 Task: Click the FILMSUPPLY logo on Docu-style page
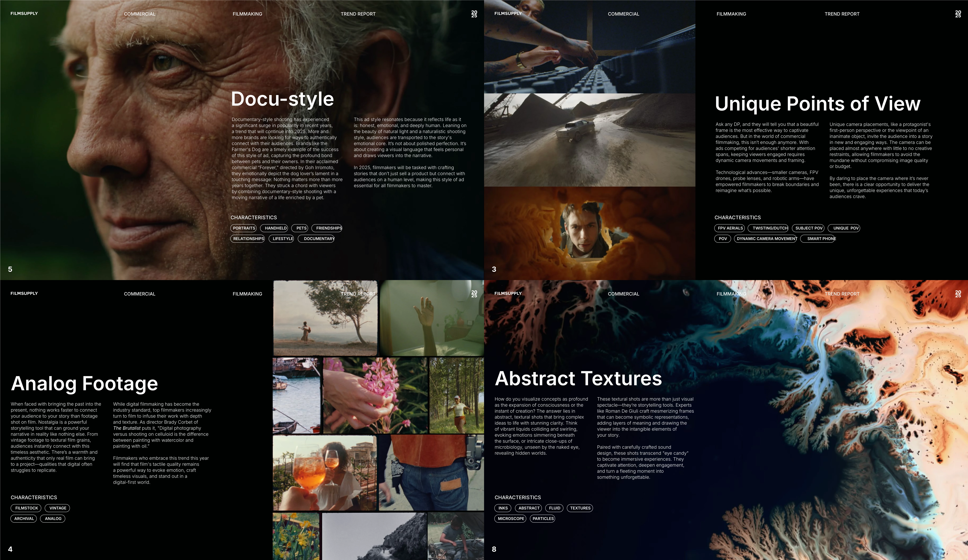(x=24, y=13)
